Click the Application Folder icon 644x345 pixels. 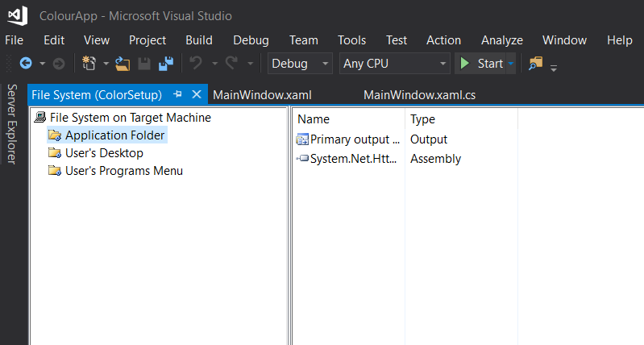(x=55, y=135)
